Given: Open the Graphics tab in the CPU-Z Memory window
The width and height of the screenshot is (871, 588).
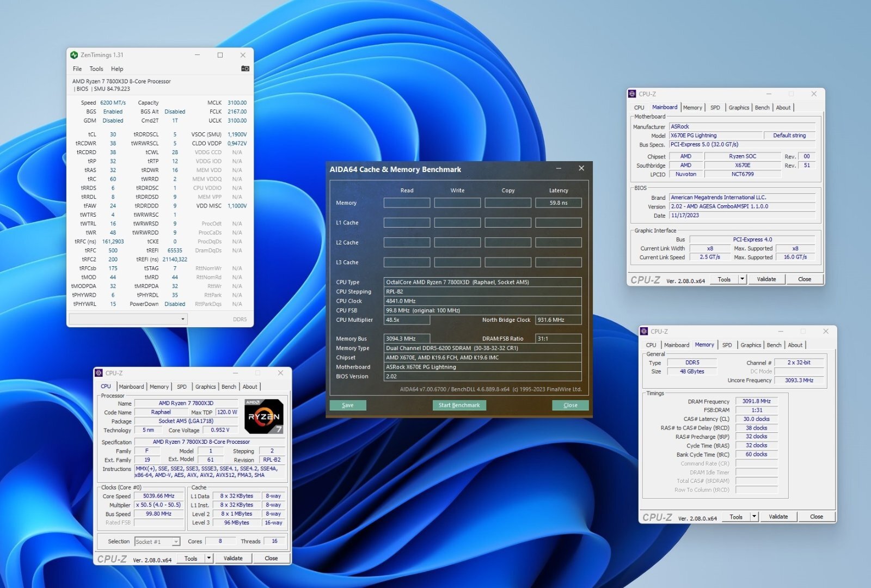Looking at the screenshot, I should [x=751, y=345].
